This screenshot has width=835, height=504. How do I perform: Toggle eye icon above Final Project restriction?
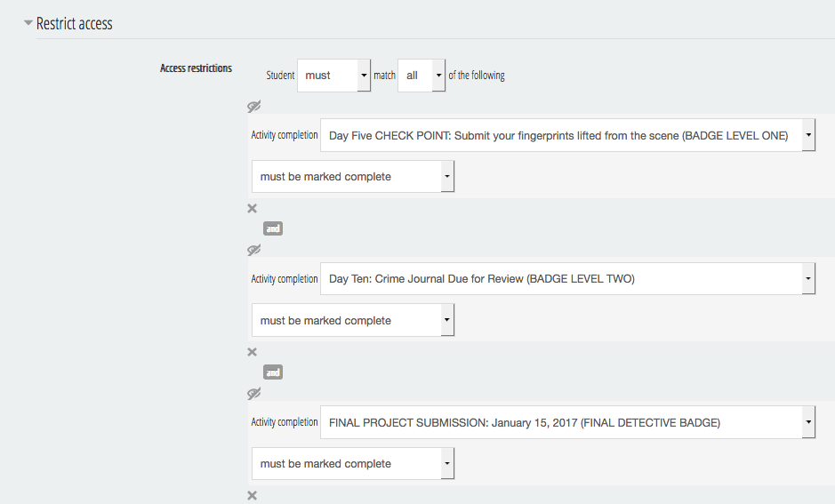tap(254, 393)
